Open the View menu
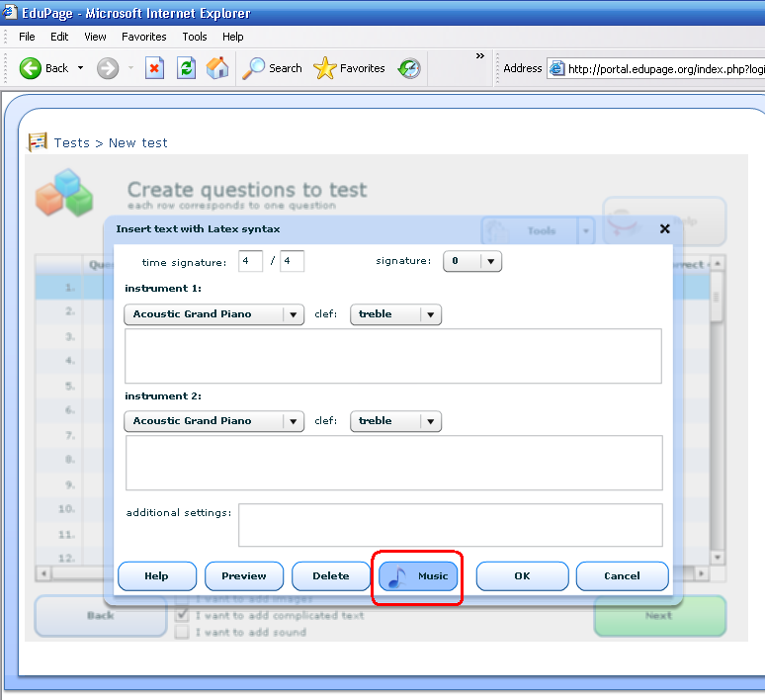Viewport: 765px width, 700px height. [x=95, y=37]
